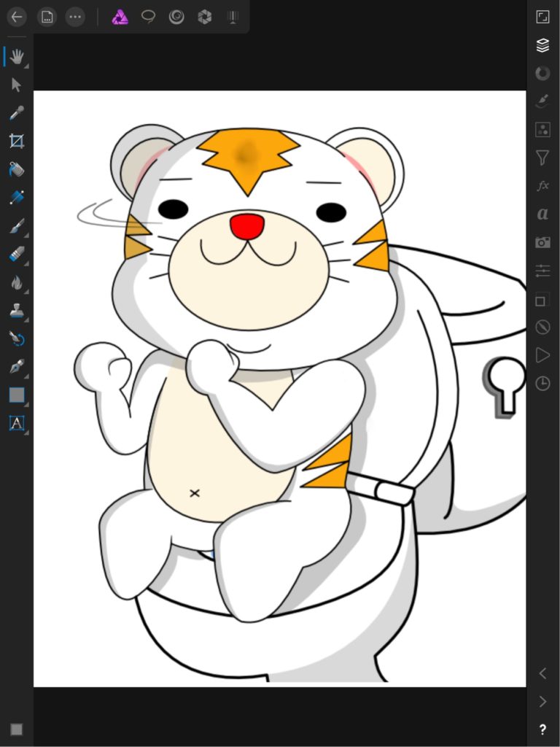Open the Layers studio panel

pos(542,45)
